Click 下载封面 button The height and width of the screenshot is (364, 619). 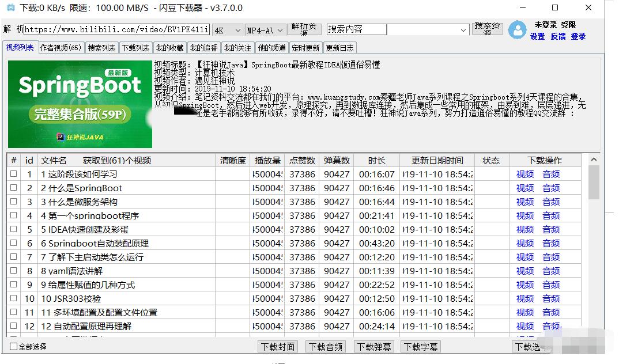point(278,346)
